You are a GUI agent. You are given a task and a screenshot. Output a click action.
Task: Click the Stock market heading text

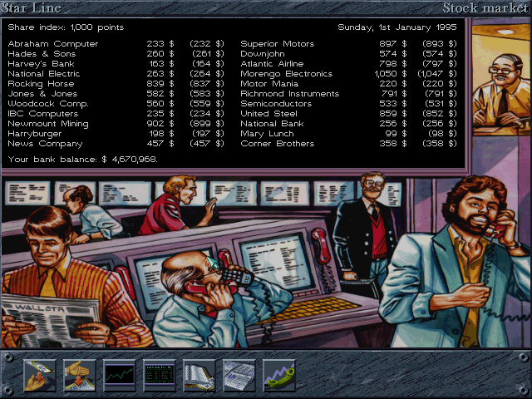tap(485, 7)
